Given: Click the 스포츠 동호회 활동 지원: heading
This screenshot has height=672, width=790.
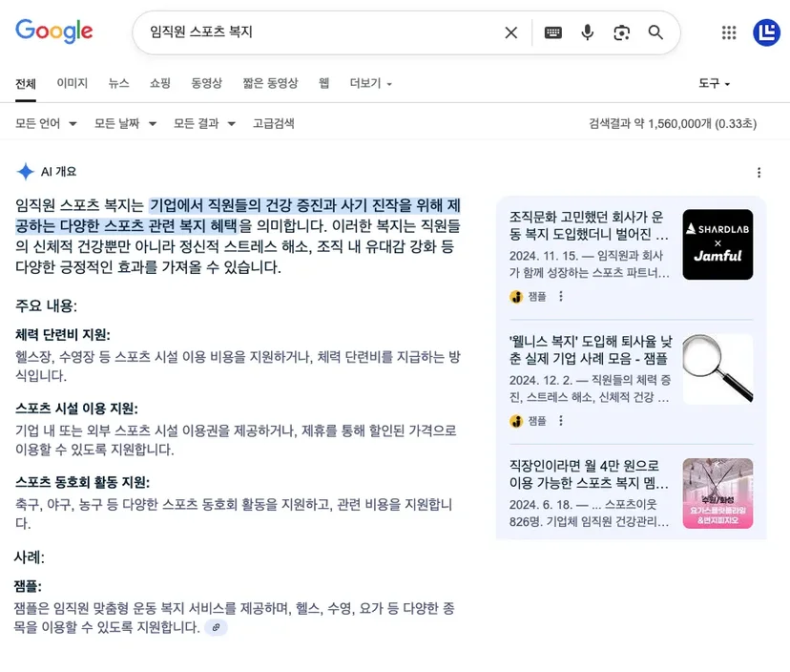Looking at the screenshot, I should click(x=82, y=482).
